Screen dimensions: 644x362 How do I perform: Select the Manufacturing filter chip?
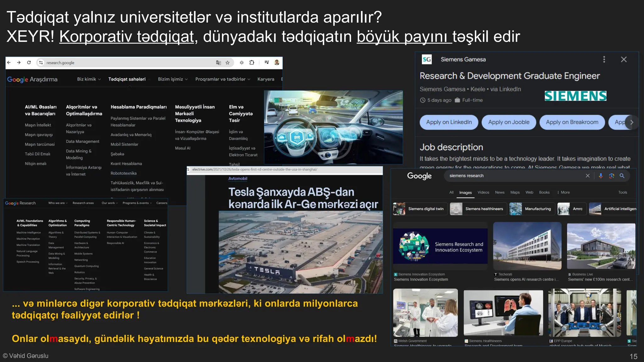pyautogui.click(x=532, y=209)
